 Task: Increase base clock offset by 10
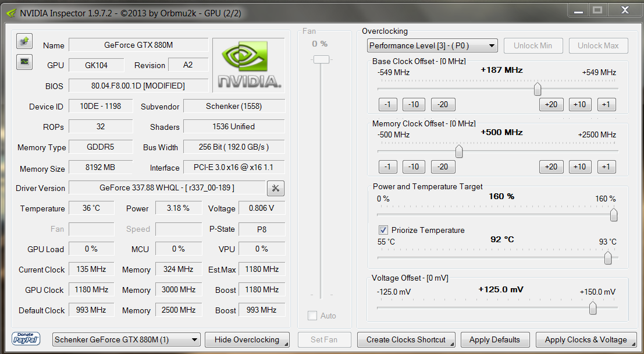[580, 104]
